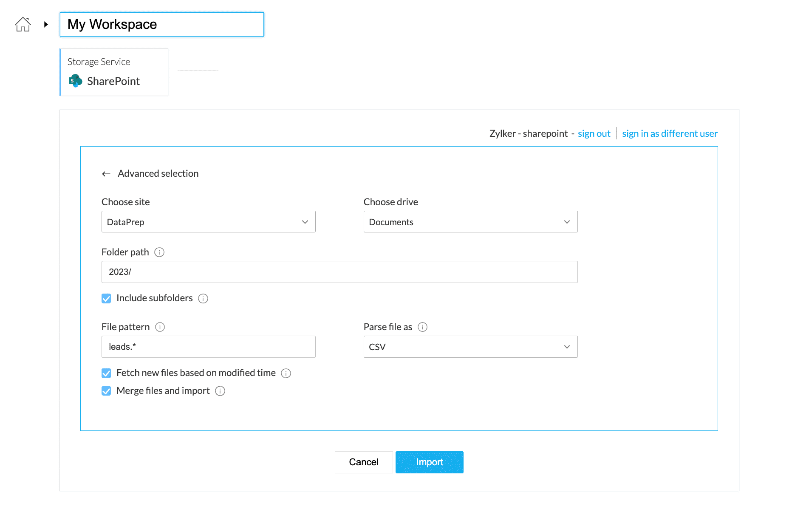This screenshot has height=532, width=792.
Task: Click the sign out link
Action: click(x=594, y=134)
